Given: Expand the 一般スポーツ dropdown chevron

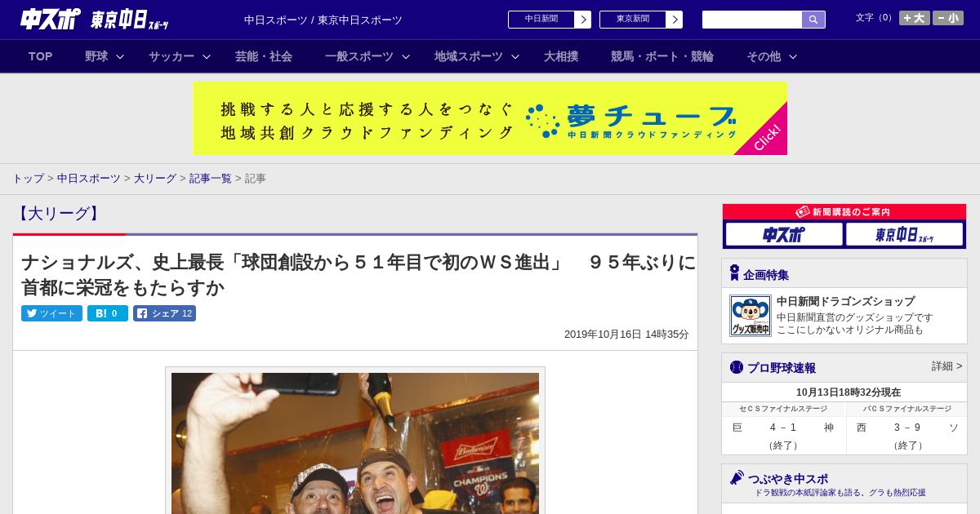Looking at the screenshot, I should pyautogui.click(x=406, y=56).
